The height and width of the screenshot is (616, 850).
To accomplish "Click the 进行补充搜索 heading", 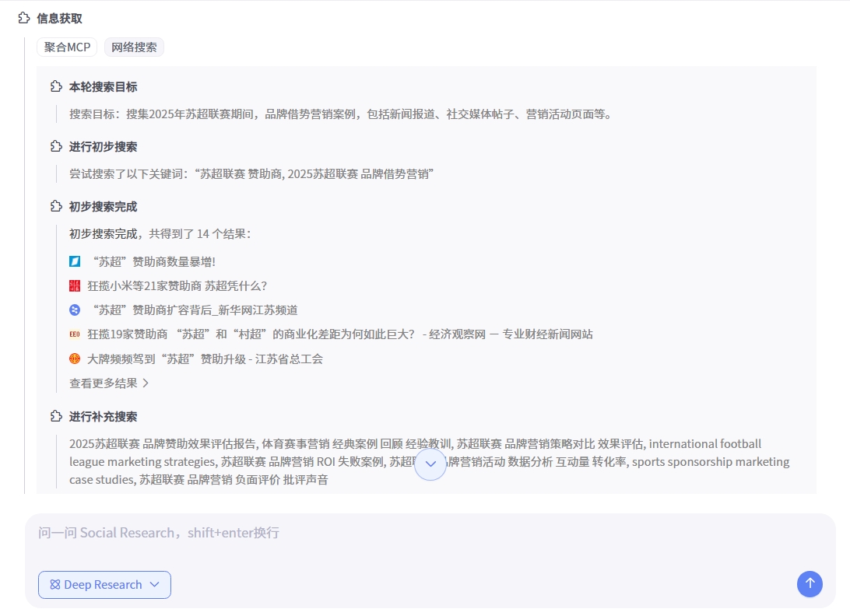I will pos(103,417).
